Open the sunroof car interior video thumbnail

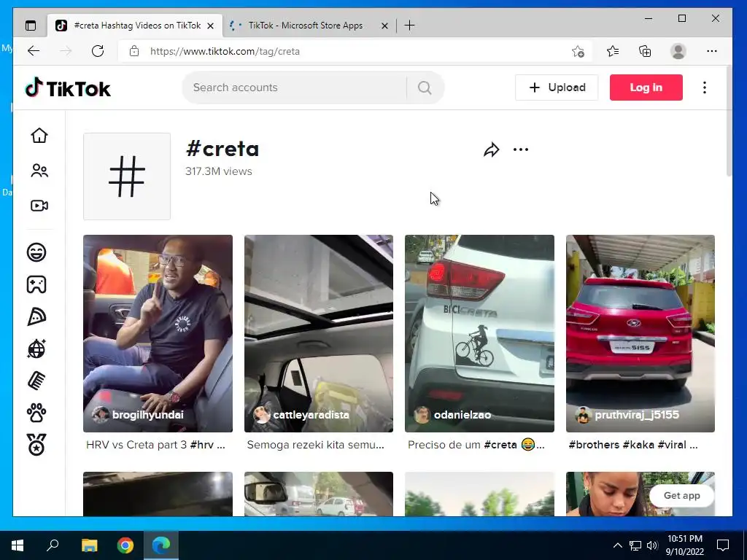pos(319,333)
